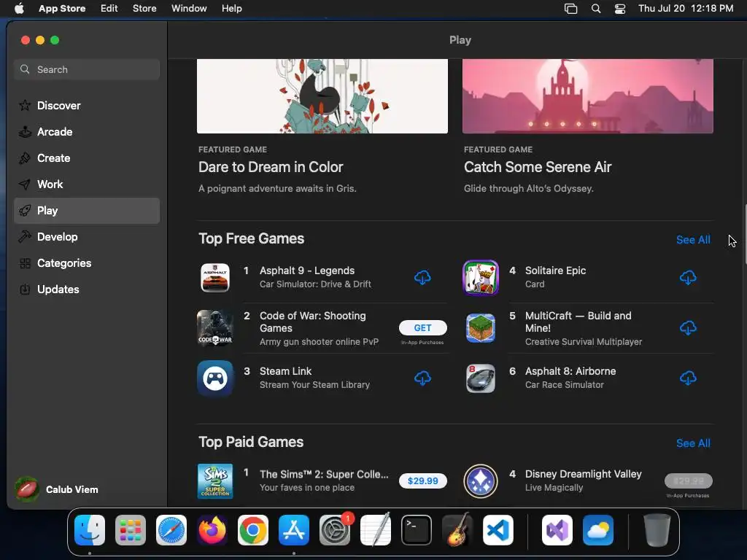747x560 pixels.
Task: Open the Asphalt 8 app icon
Action: tap(481, 378)
